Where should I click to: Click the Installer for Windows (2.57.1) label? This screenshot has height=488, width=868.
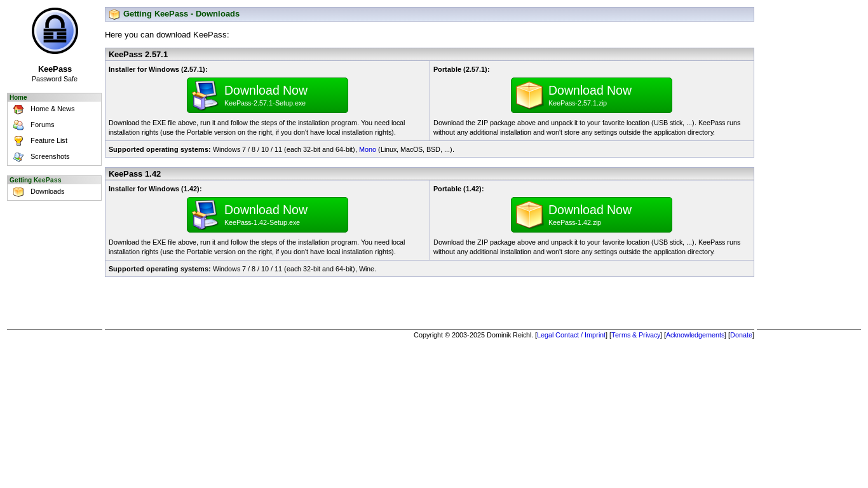click(158, 70)
